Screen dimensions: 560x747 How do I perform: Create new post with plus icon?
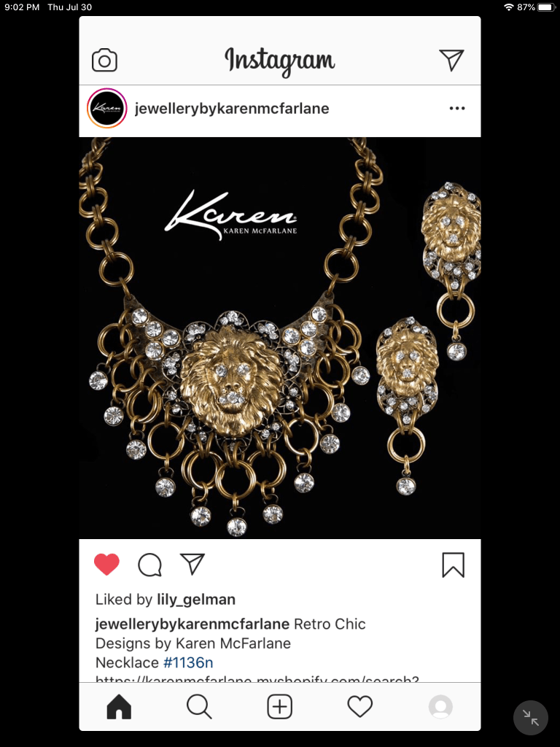coord(279,706)
